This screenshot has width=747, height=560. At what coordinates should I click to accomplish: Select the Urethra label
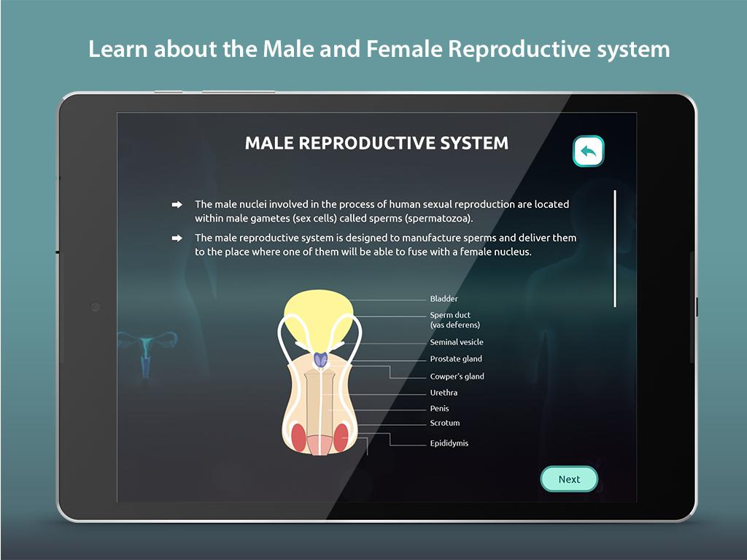tap(444, 393)
